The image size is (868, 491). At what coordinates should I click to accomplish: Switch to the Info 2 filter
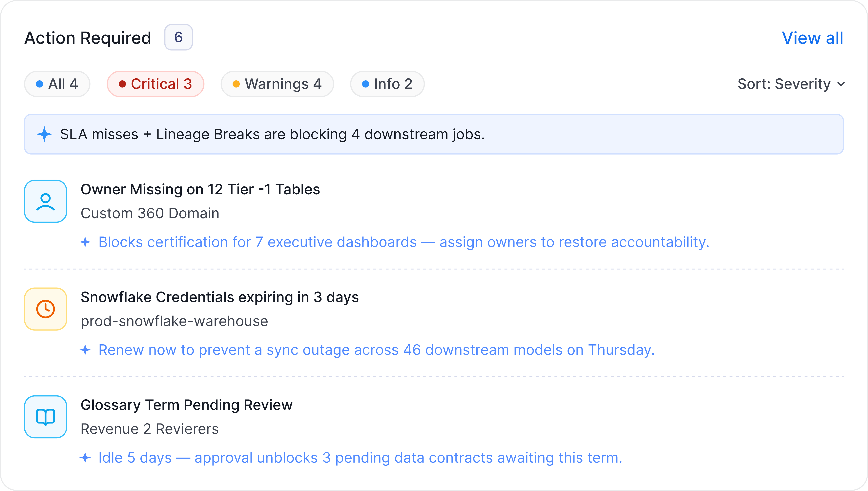coord(387,84)
